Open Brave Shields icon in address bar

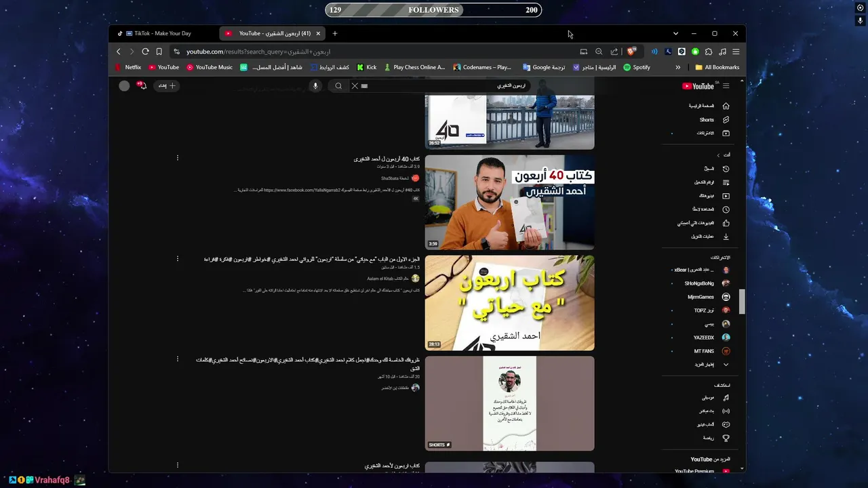coord(631,52)
